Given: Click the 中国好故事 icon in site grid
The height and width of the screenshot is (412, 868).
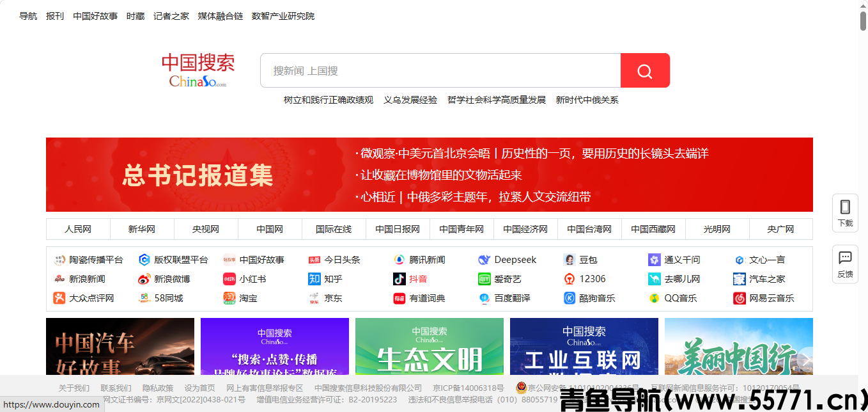Looking at the screenshot, I should [x=229, y=260].
